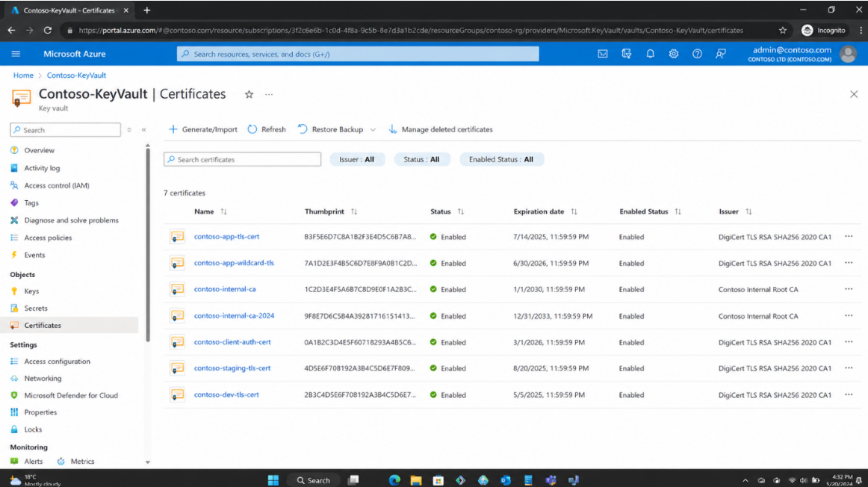
Task: Open row menu for contoso-dev-tls-cert
Action: click(849, 394)
